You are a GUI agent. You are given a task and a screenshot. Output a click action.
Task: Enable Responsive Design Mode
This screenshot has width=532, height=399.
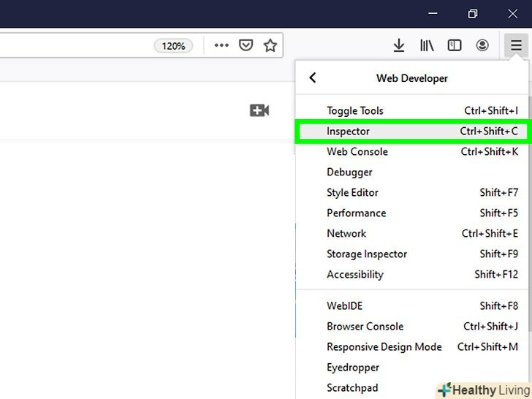pyautogui.click(x=384, y=347)
